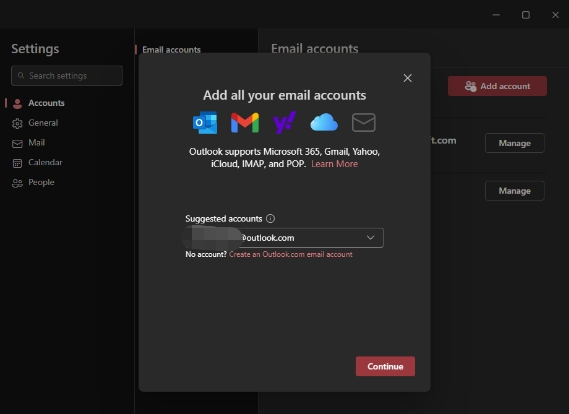Select Accounts in the settings sidebar

46,103
